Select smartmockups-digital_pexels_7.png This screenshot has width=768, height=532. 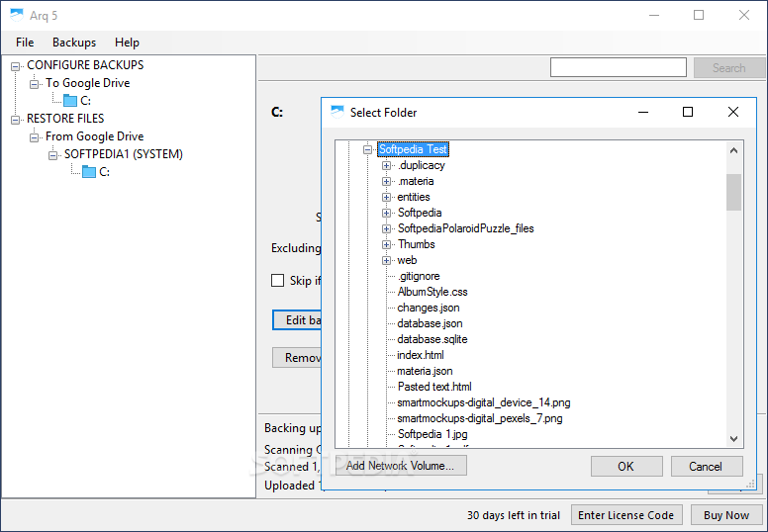click(480, 418)
